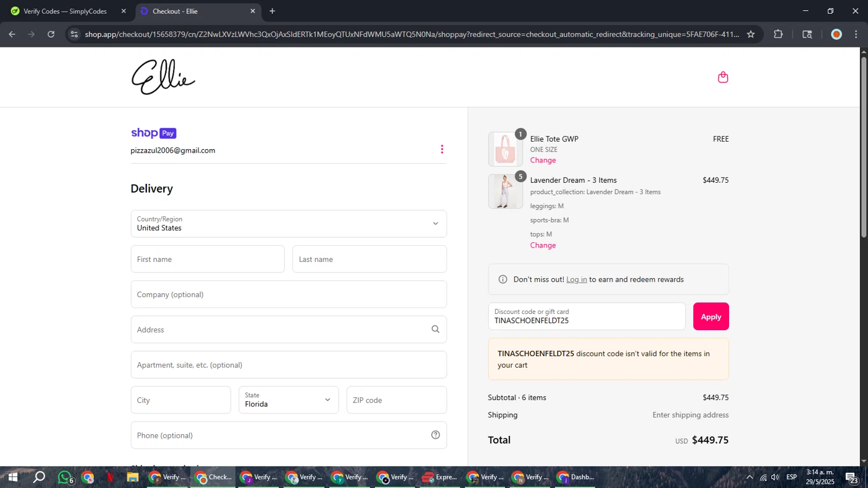The image size is (868, 488).
Task: Open a new browser tab
Action: point(273,11)
